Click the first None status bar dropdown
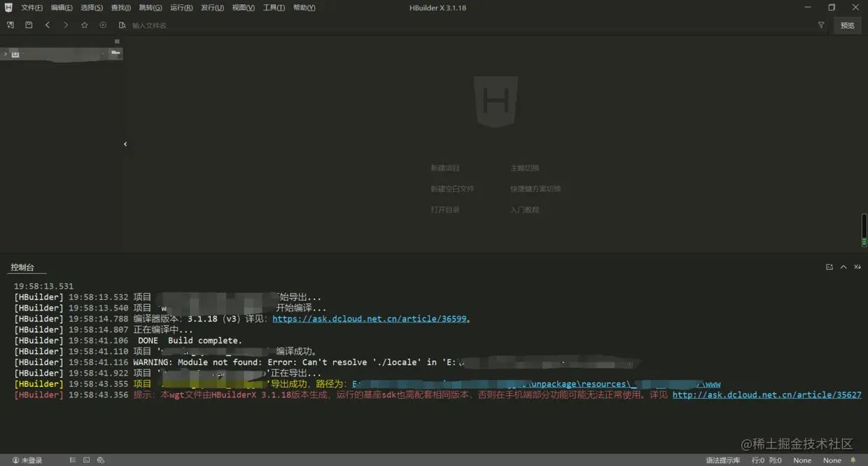 tap(802, 460)
